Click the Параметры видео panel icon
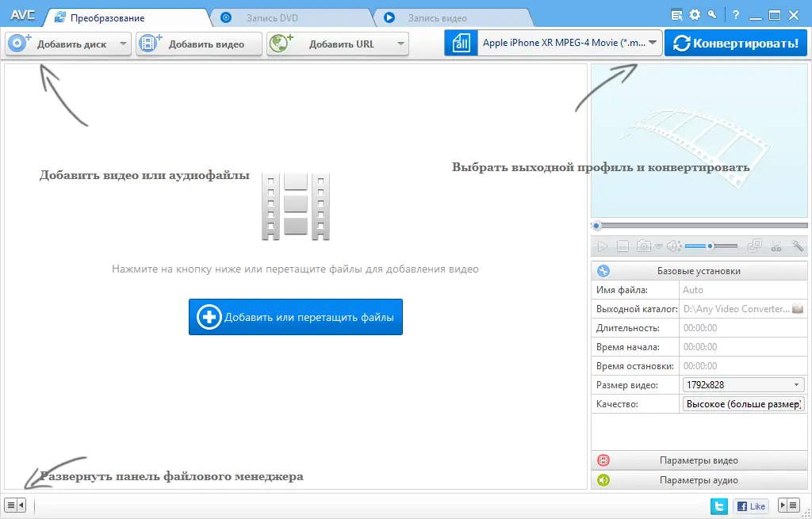Image resolution: width=812 pixels, height=519 pixels. pyautogui.click(x=603, y=460)
